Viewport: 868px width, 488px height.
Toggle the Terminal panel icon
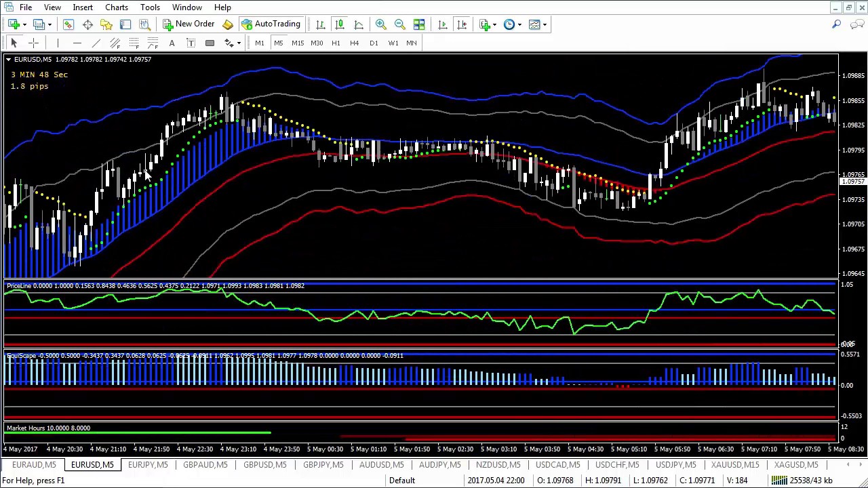[125, 24]
